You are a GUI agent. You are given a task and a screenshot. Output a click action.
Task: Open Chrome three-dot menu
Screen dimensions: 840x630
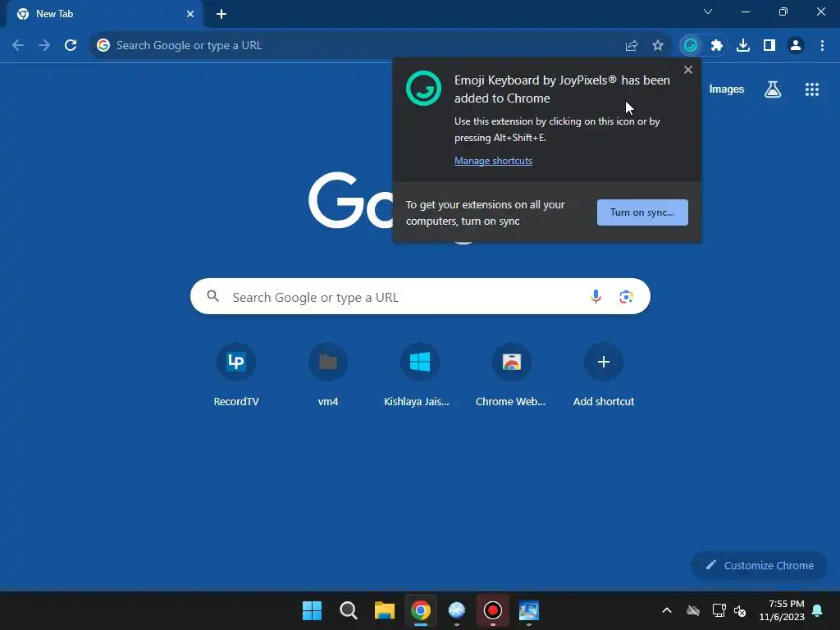[x=822, y=46]
